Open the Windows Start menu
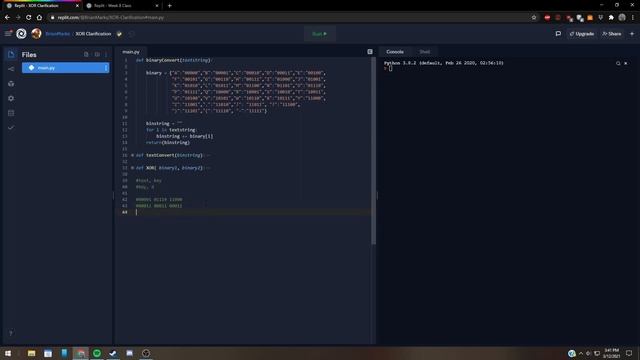The height and width of the screenshot is (360, 640). (8, 353)
